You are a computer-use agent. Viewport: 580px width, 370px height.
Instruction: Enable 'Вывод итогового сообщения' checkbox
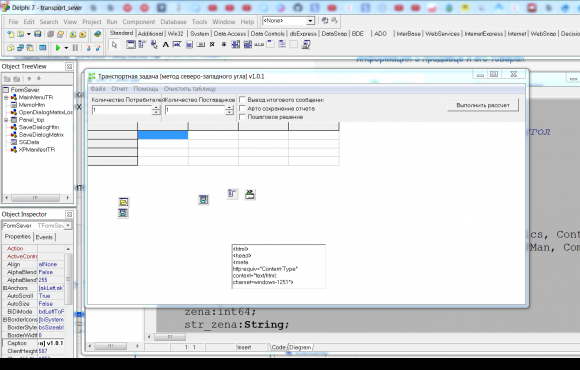pyautogui.click(x=242, y=100)
